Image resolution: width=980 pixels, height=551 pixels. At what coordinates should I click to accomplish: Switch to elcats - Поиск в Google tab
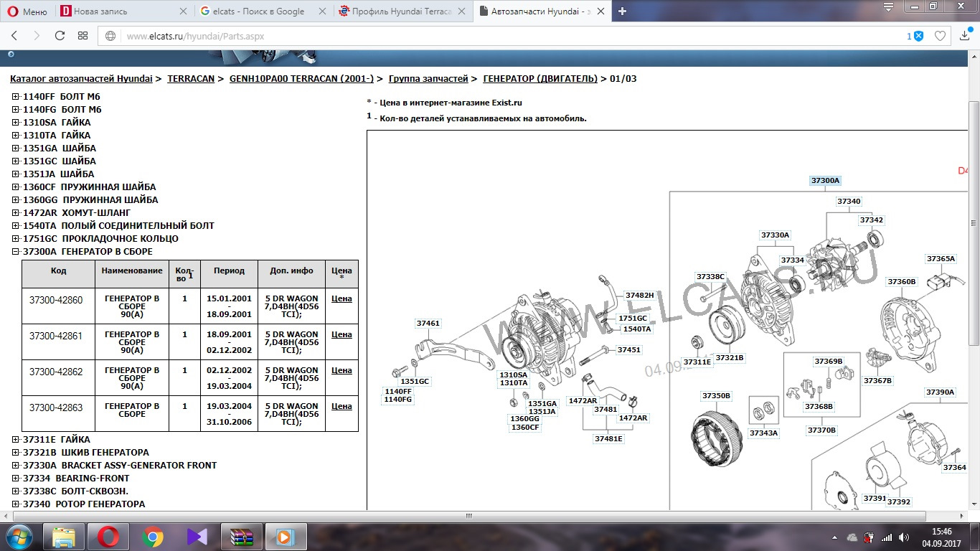[x=263, y=11]
